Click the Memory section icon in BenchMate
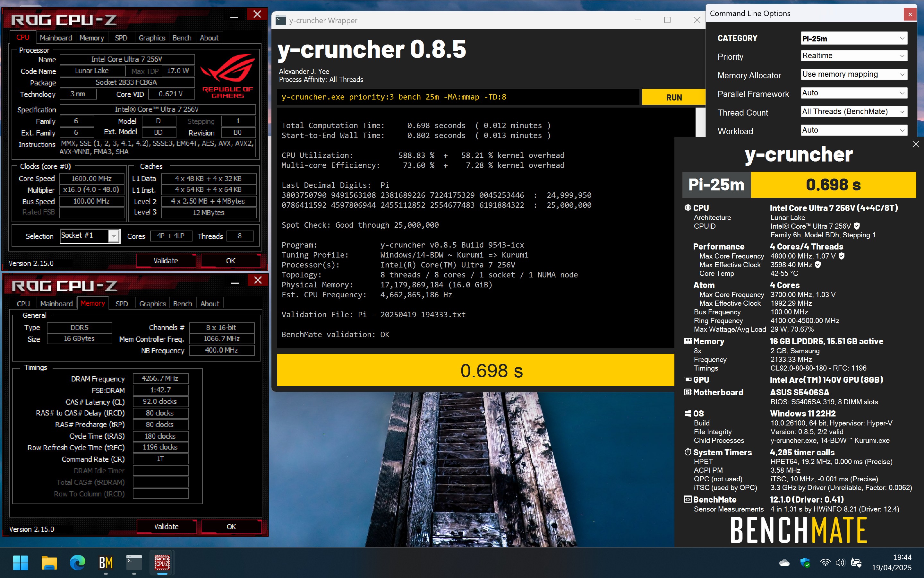The image size is (924, 578). click(688, 341)
